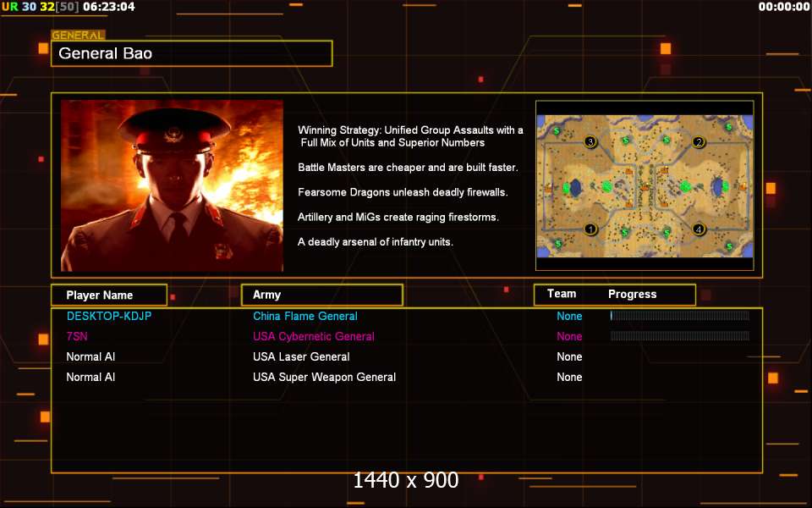Select the General Bao portrait image
812x508 pixels.
[x=172, y=185]
